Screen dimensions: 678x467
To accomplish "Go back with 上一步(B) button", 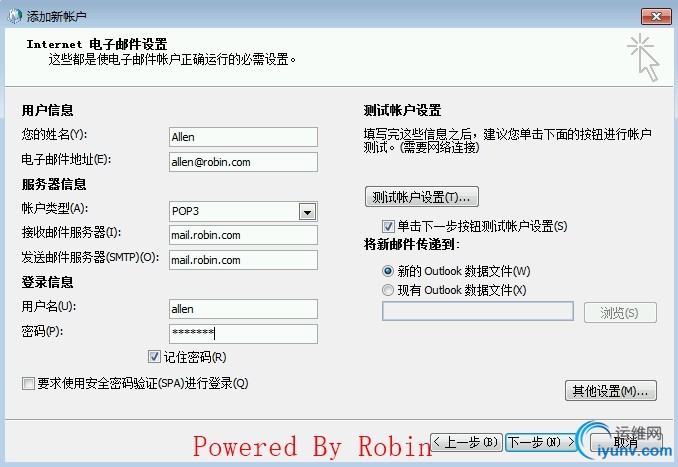I will click(x=467, y=442).
